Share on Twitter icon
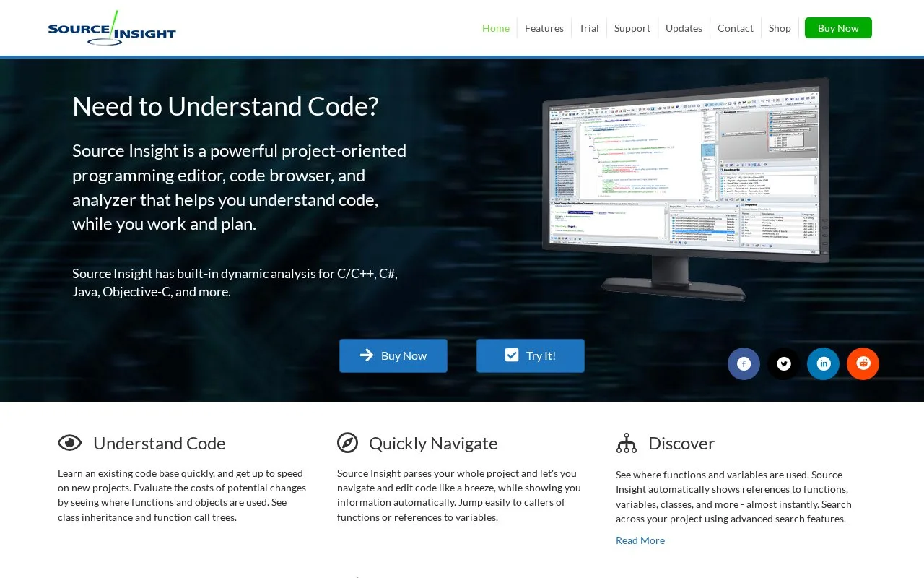The height and width of the screenshot is (578, 924). coord(783,363)
